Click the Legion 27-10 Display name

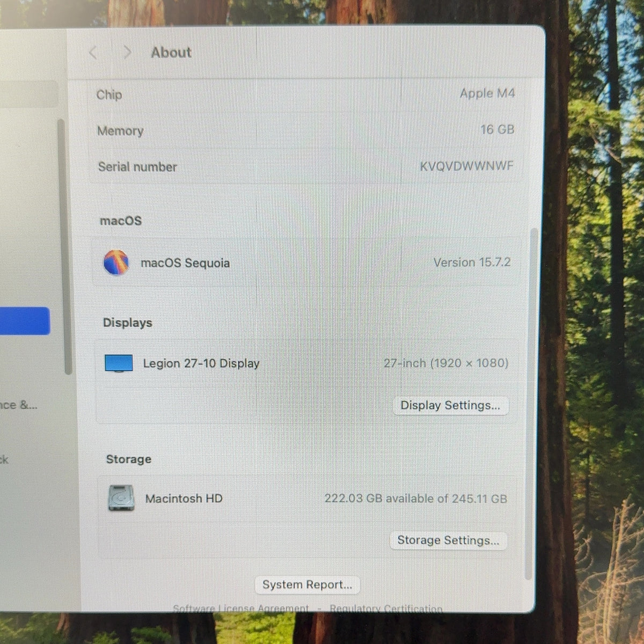pos(201,363)
